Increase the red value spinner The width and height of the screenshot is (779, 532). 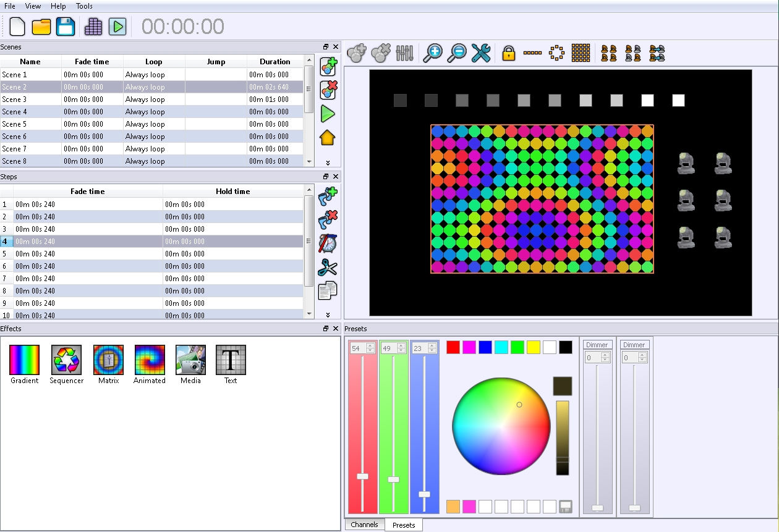pos(370,346)
